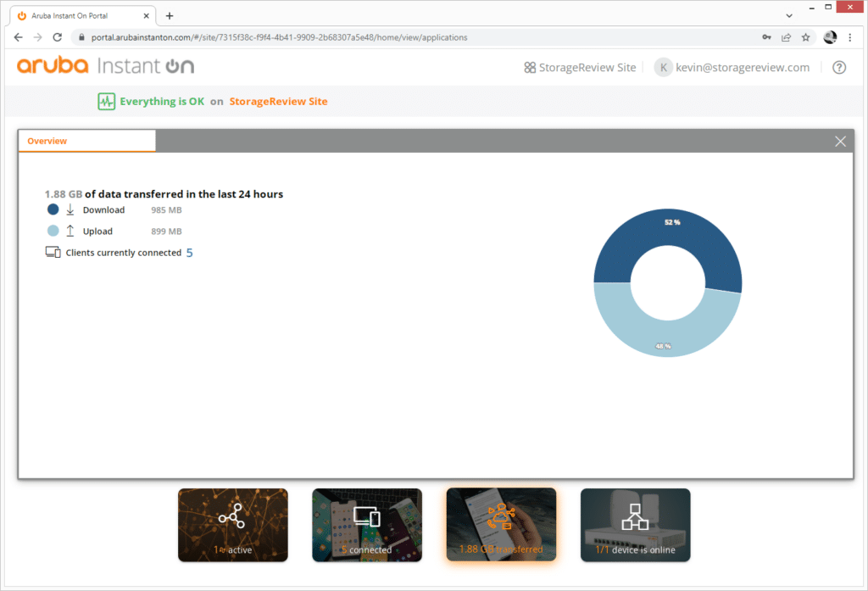Click the 899 MB upload value
The height and width of the screenshot is (591, 868).
tap(167, 231)
